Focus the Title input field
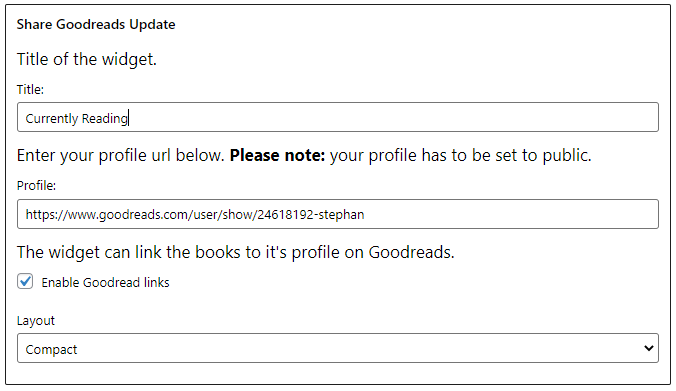Screen dimensions: 676x391 point(338,117)
